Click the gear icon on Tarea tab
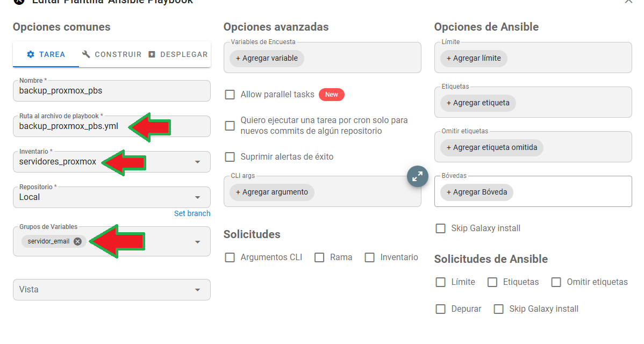The image size is (644, 344). (x=31, y=54)
